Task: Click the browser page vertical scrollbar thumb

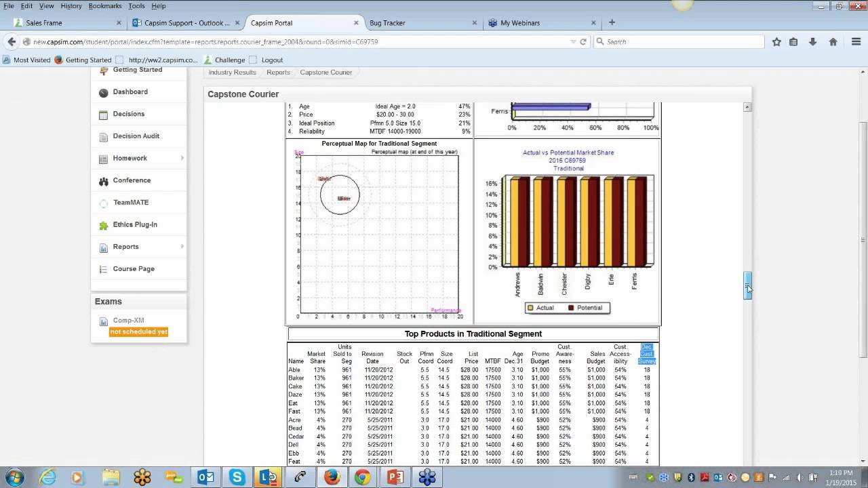Action: click(x=863, y=239)
